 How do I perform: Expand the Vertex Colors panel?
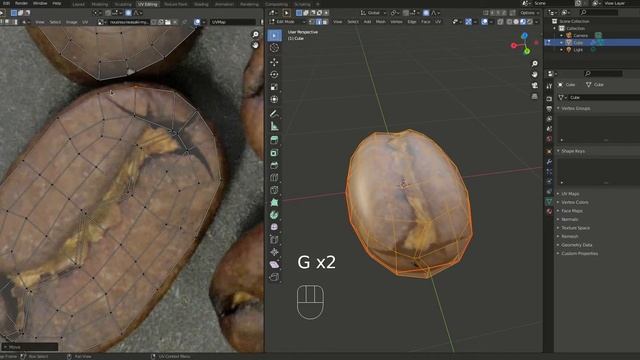point(574,202)
